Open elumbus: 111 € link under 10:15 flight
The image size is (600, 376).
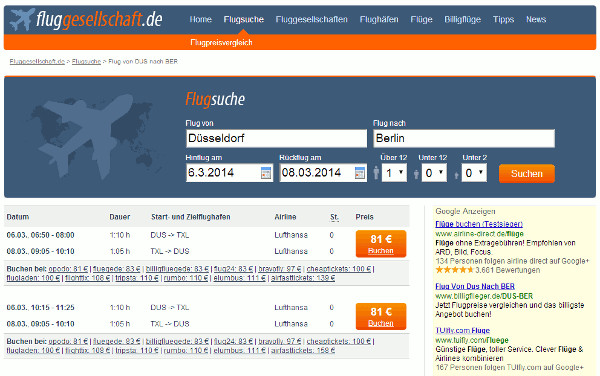pos(240,350)
